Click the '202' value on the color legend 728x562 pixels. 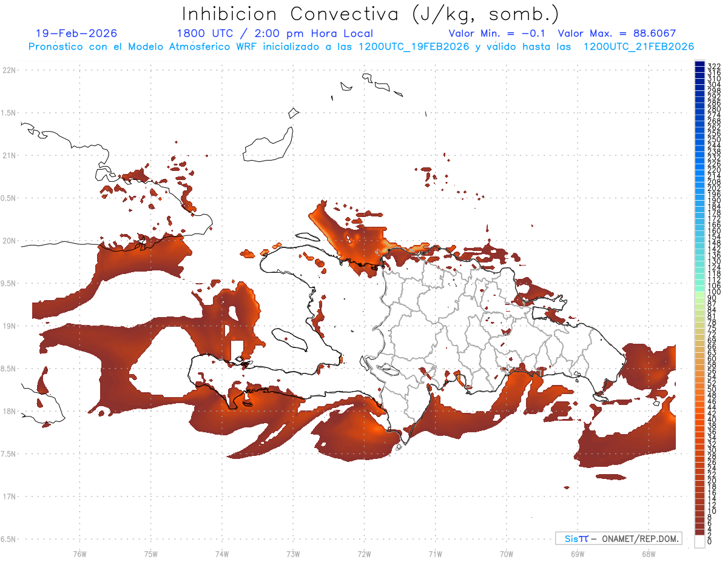(x=714, y=188)
